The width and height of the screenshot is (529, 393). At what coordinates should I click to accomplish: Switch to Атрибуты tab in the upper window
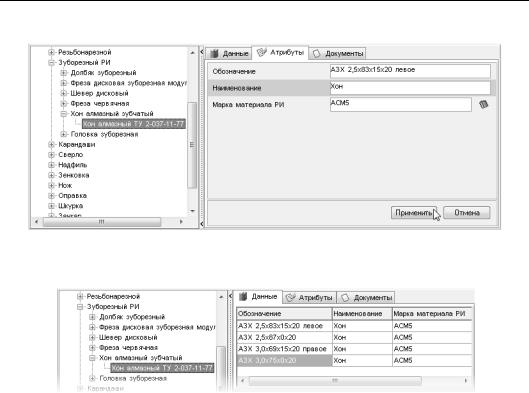pyautogui.click(x=280, y=53)
